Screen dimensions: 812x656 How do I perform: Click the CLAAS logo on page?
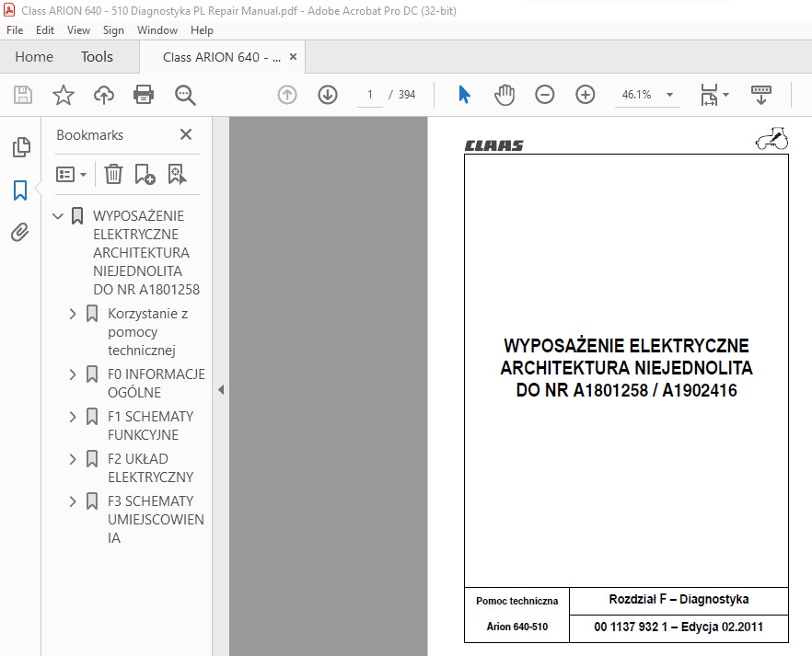[x=494, y=145]
